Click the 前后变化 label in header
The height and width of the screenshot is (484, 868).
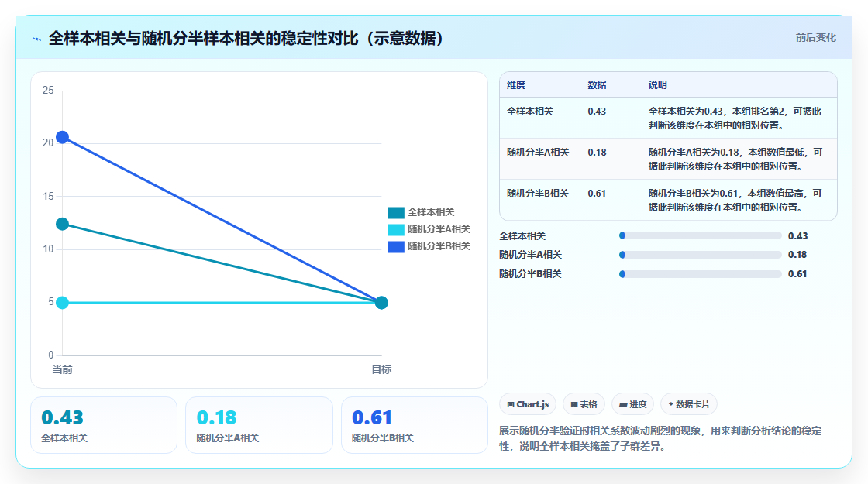tap(815, 38)
